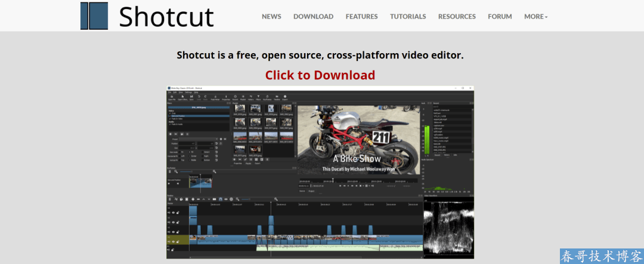Select the Fill size mode radio

point(190,152)
